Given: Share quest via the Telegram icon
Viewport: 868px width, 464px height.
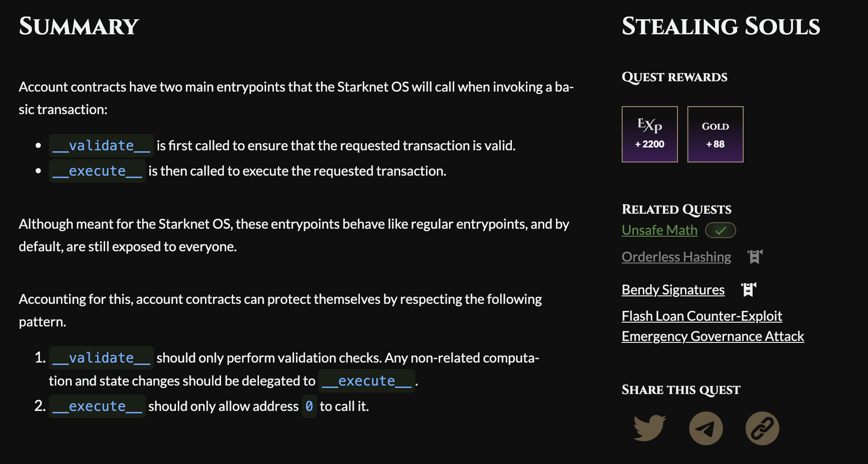Looking at the screenshot, I should [706, 428].
